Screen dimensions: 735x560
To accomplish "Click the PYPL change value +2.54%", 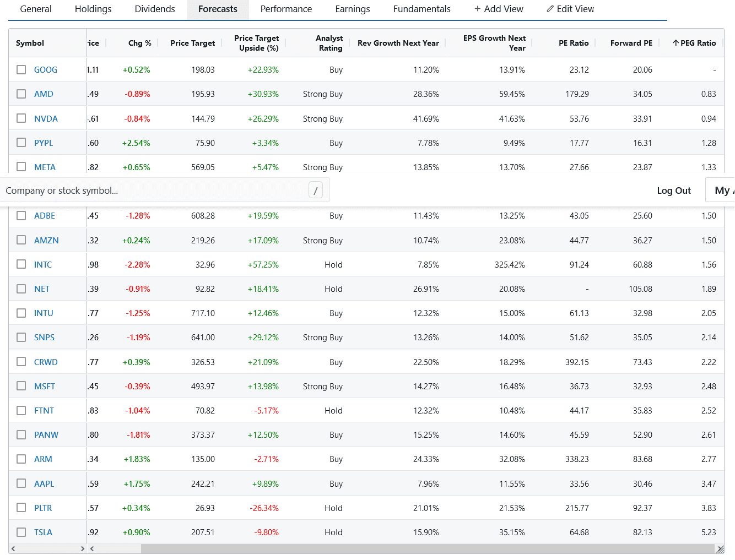I will (136, 143).
